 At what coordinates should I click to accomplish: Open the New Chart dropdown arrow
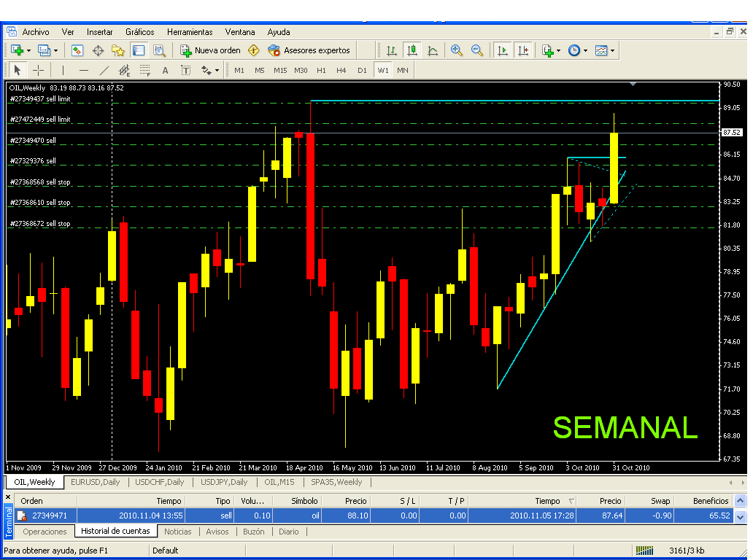(28, 50)
